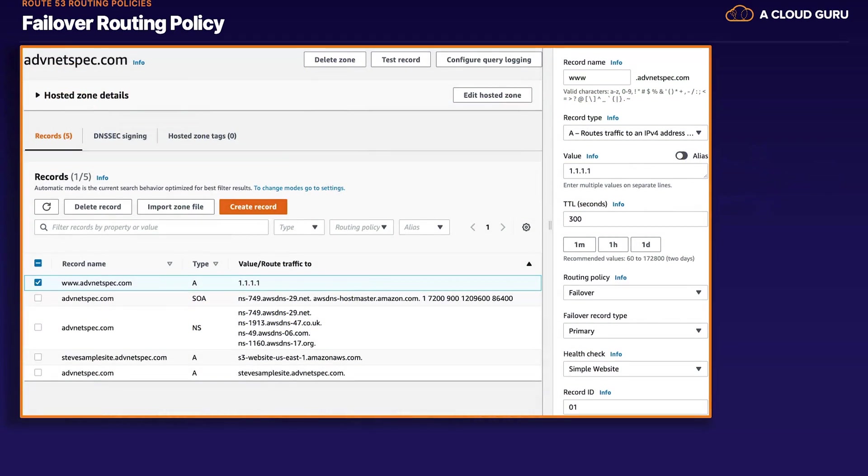This screenshot has height=476, width=868.
Task: Select the advnetspec.com NS record checkbox
Action: coord(38,327)
